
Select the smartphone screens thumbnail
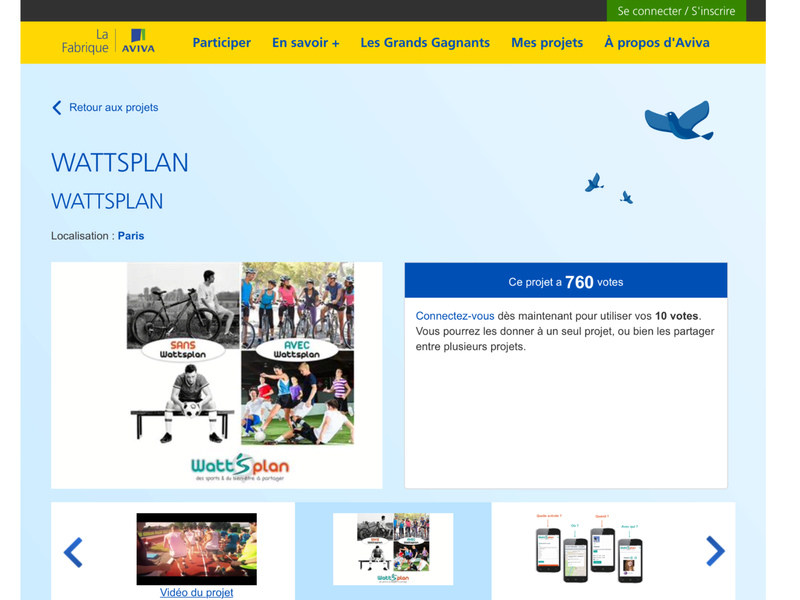pos(589,549)
